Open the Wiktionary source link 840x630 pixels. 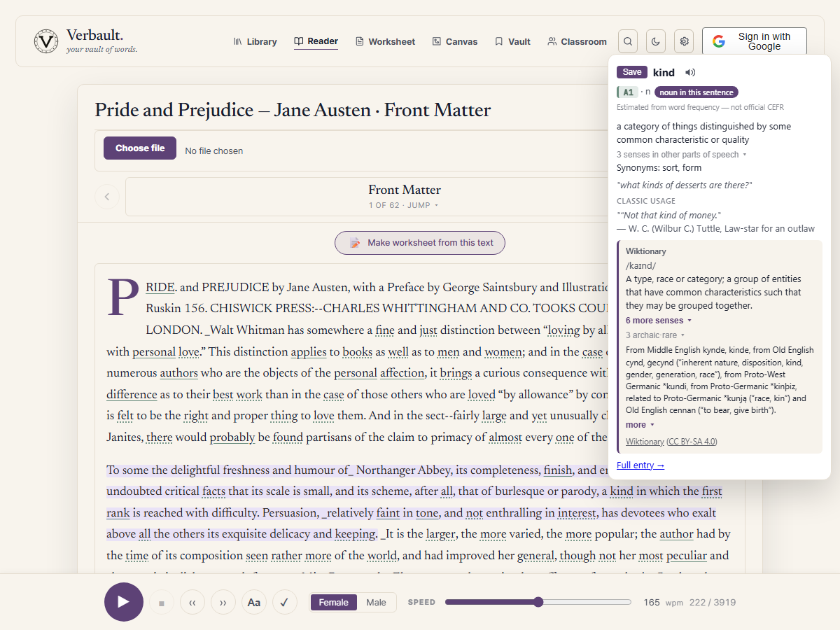(645, 442)
